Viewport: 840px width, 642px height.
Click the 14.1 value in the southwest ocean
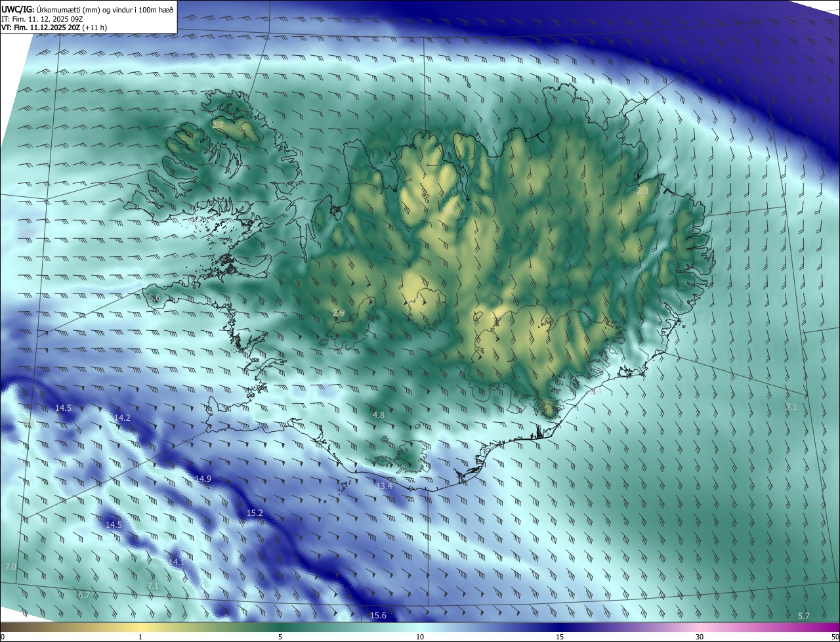pyautogui.click(x=177, y=562)
